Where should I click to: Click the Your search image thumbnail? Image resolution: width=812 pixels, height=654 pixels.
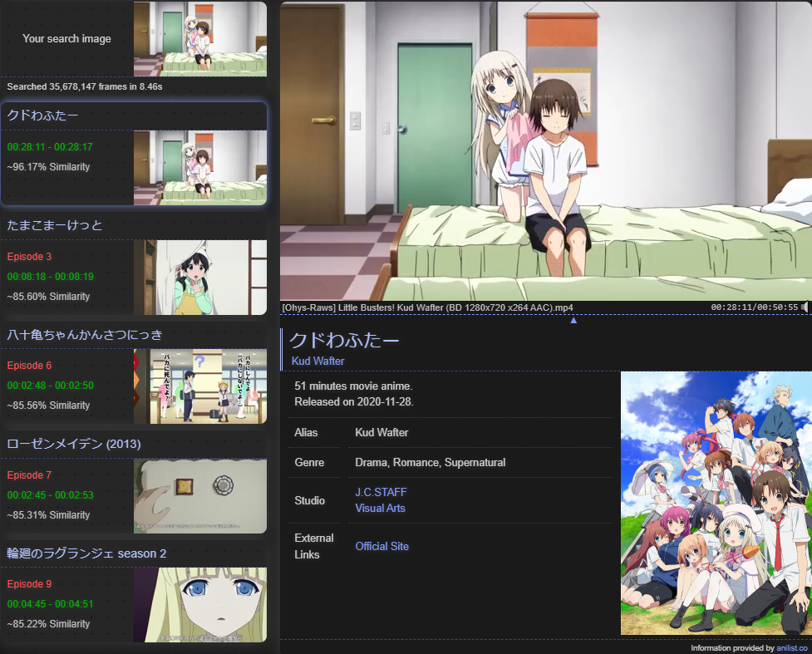point(200,39)
